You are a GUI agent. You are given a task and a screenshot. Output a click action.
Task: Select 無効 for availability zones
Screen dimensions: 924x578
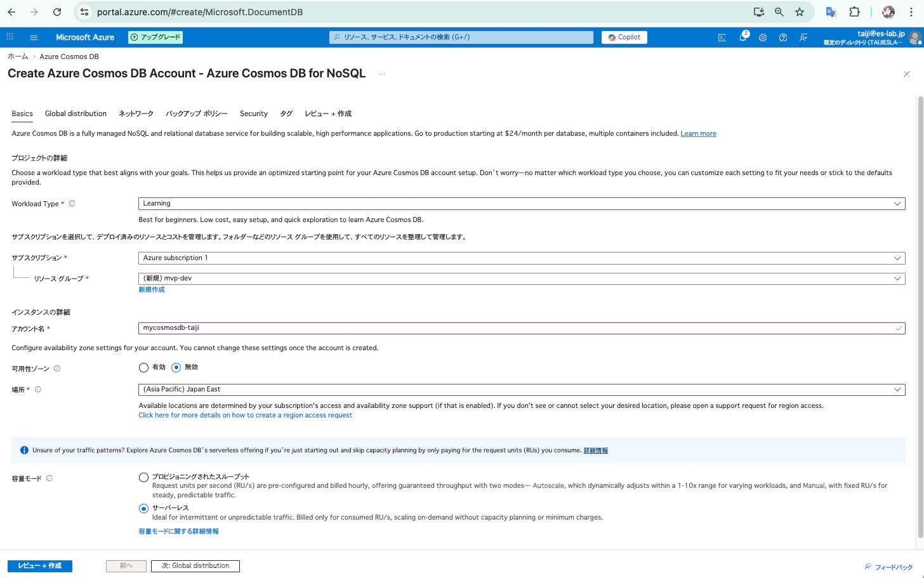(176, 367)
